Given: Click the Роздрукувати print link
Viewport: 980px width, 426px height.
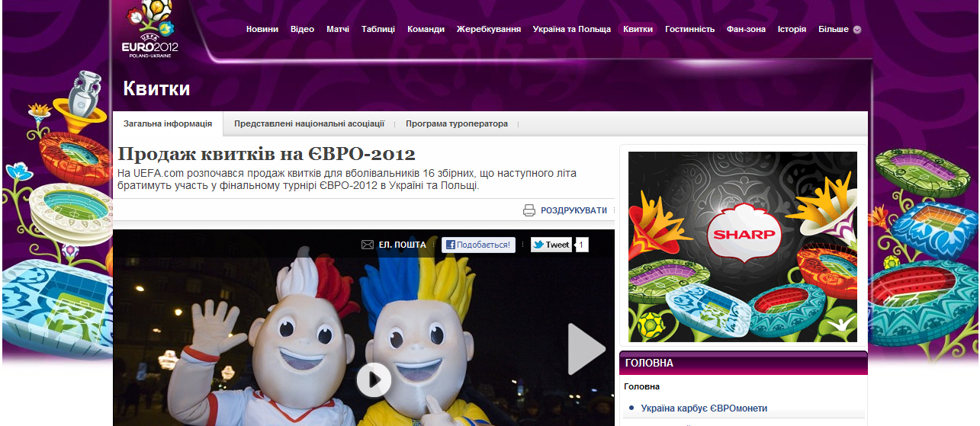Looking at the screenshot, I should coord(574,210).
